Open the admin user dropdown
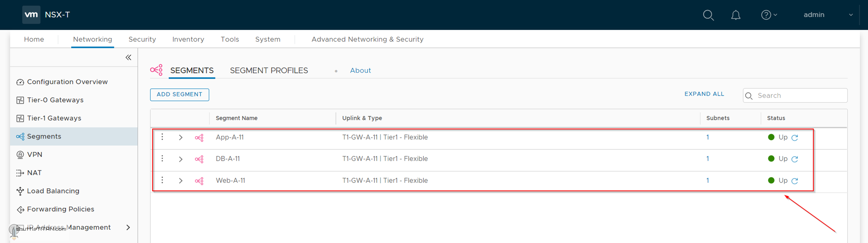 click(828, 15)
